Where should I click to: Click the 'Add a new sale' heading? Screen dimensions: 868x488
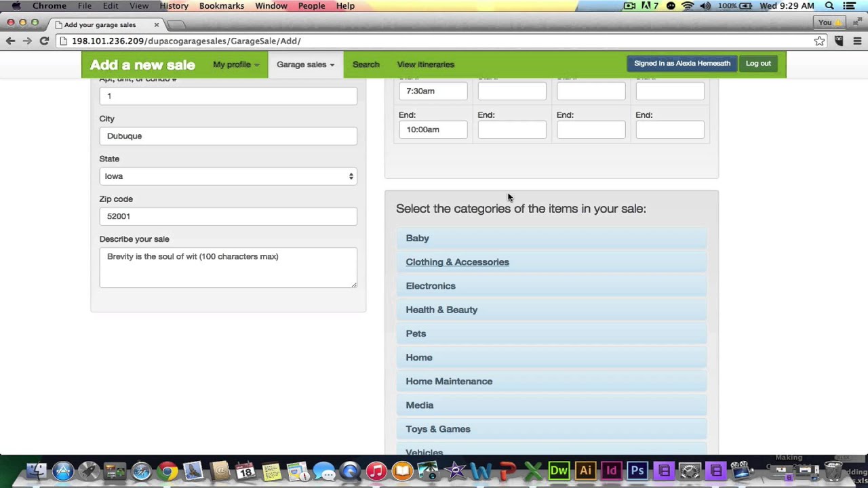142,65
